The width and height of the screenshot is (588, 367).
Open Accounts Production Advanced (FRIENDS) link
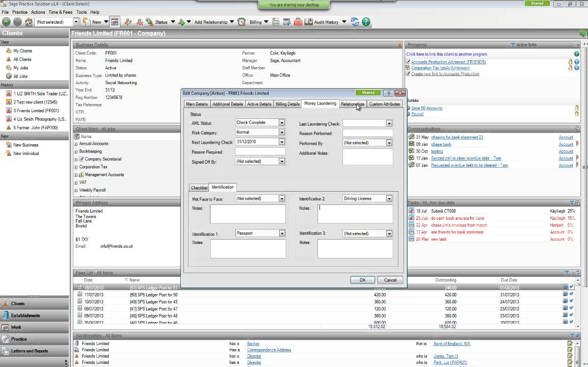(x=448, y=62)
